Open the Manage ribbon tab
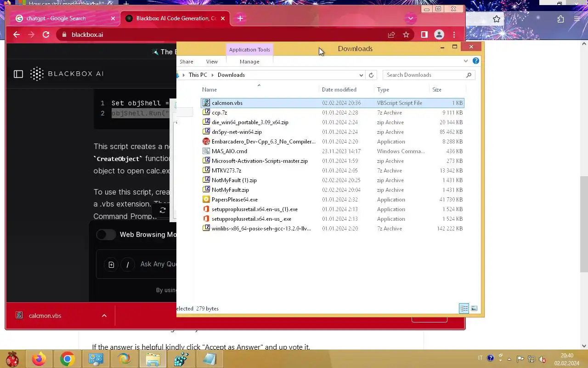The height and width of the screenshot is (368, 588). click(x=249, y=62)
